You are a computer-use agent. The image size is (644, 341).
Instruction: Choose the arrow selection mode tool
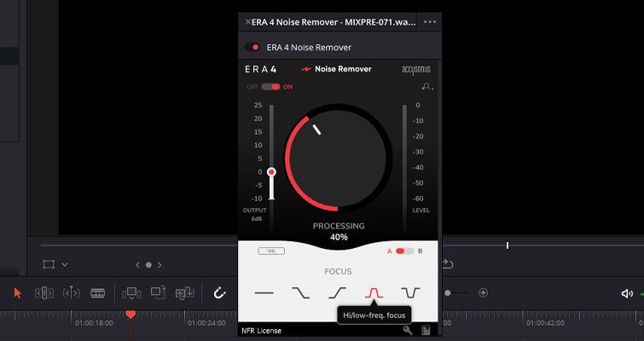click(x=18, y=292)
